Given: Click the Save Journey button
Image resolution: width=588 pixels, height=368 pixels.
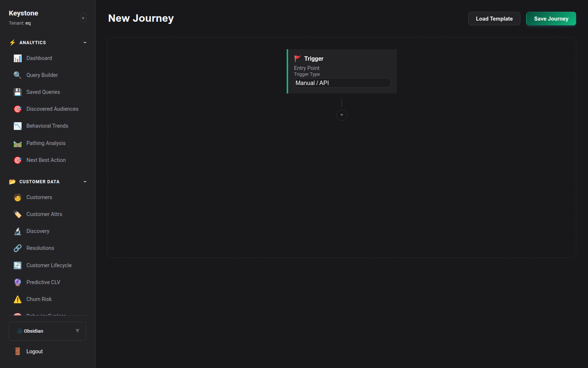Looking at the screenshot, I should [551, 19].
